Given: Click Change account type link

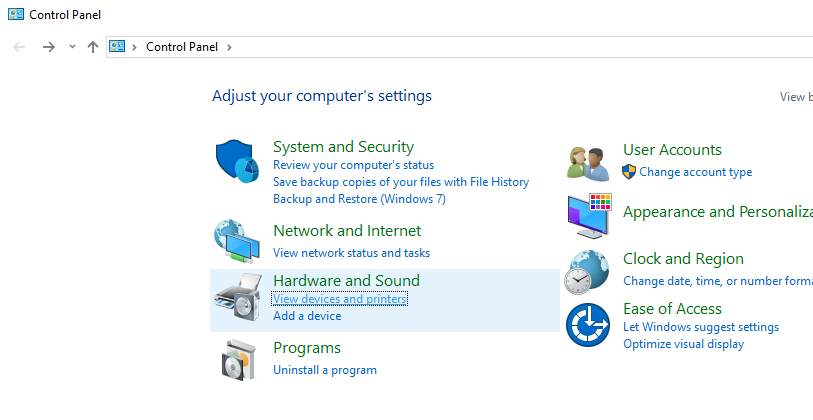Looking at the screenshot, I should [x=696, y=172].
